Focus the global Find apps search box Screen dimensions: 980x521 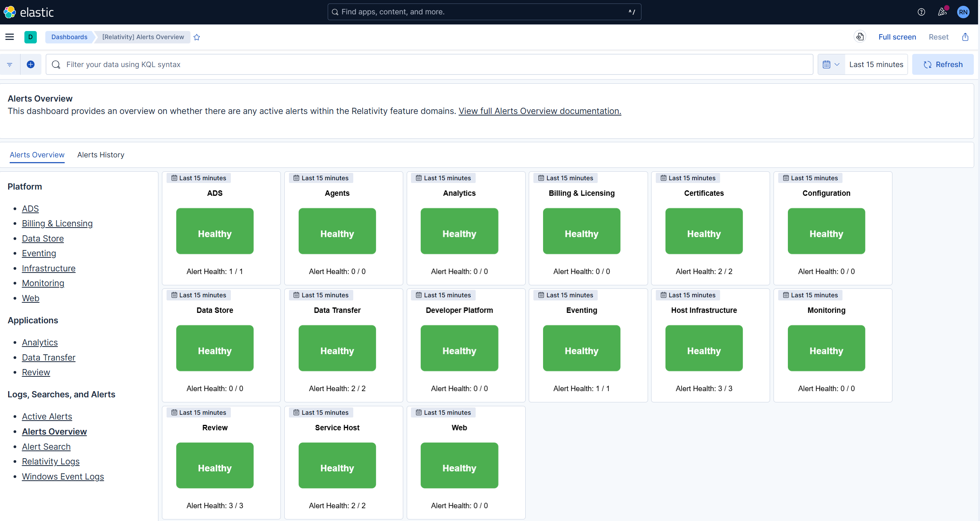coord(484,12)
